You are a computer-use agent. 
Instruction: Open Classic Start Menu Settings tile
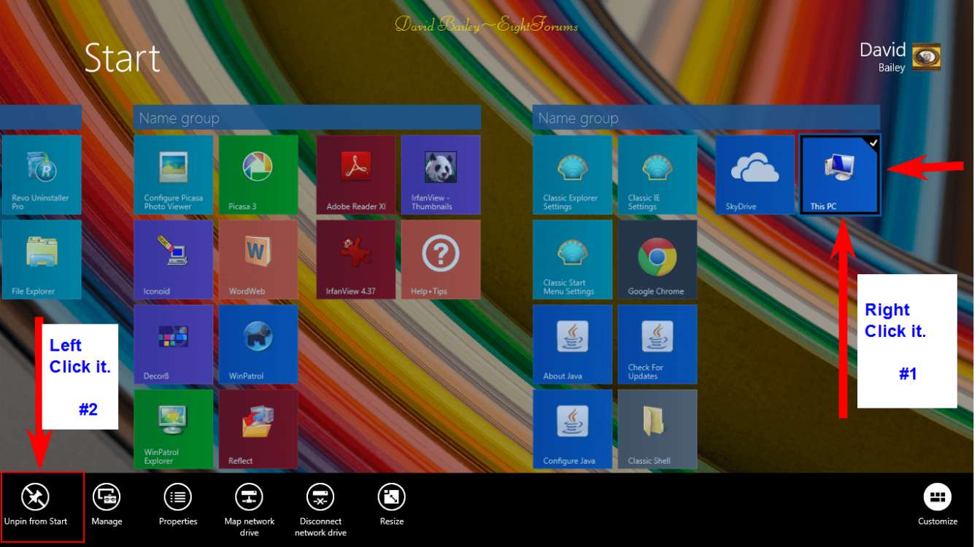coord(573,260)
